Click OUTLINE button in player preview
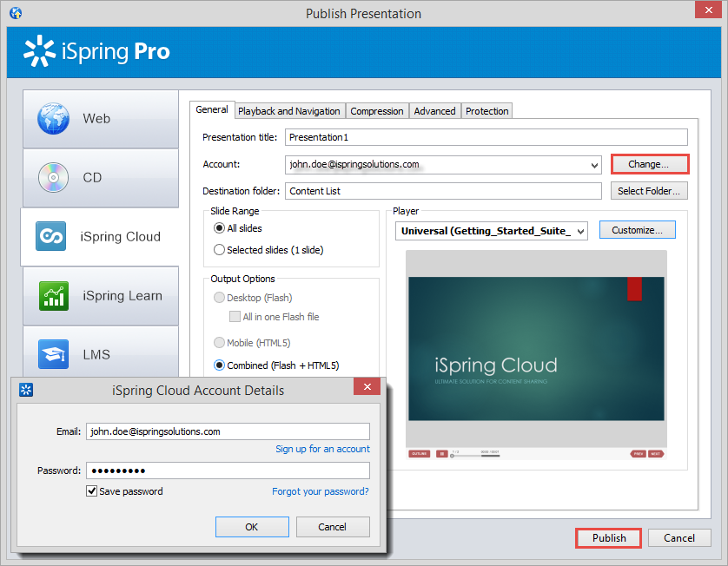728x566 pixels. pyautogui.click(x=420, y=454)
